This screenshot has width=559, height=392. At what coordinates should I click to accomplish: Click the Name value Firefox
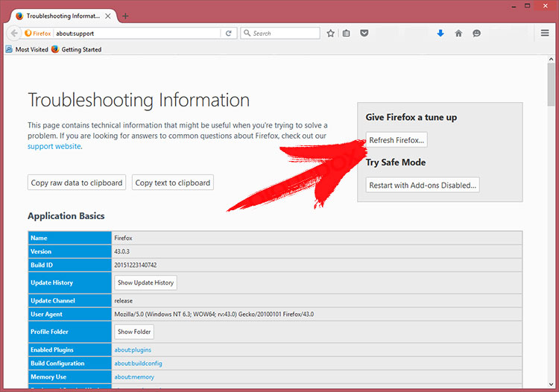point(123,238)
